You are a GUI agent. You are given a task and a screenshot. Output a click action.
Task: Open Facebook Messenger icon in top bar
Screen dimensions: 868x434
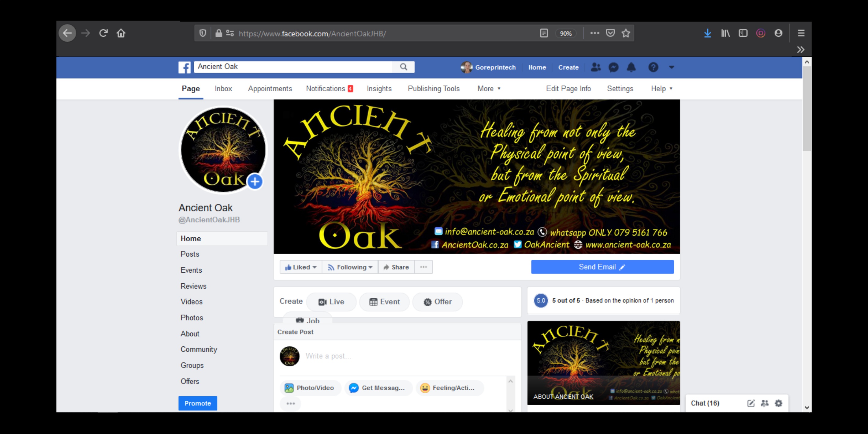pos(613,67)
